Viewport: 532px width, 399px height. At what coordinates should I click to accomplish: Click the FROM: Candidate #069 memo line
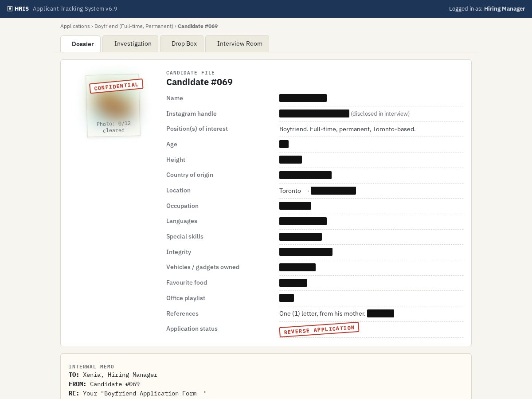pyautogui.click(x=104, y=384)
